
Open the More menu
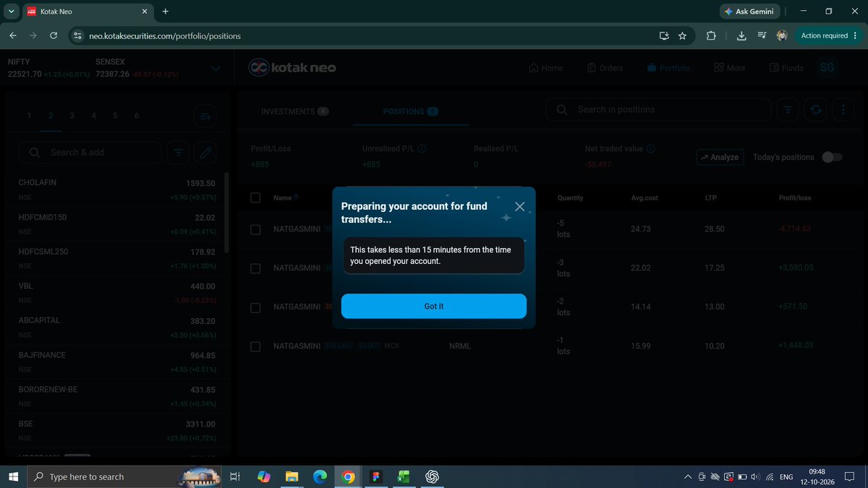(729, 68)
